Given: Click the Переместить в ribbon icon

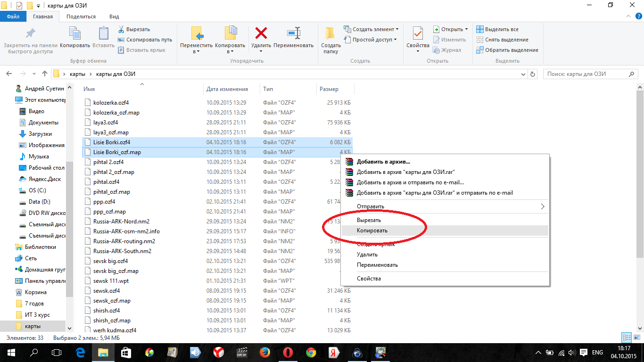Looking at the screenshot, I should pos(196,34).
